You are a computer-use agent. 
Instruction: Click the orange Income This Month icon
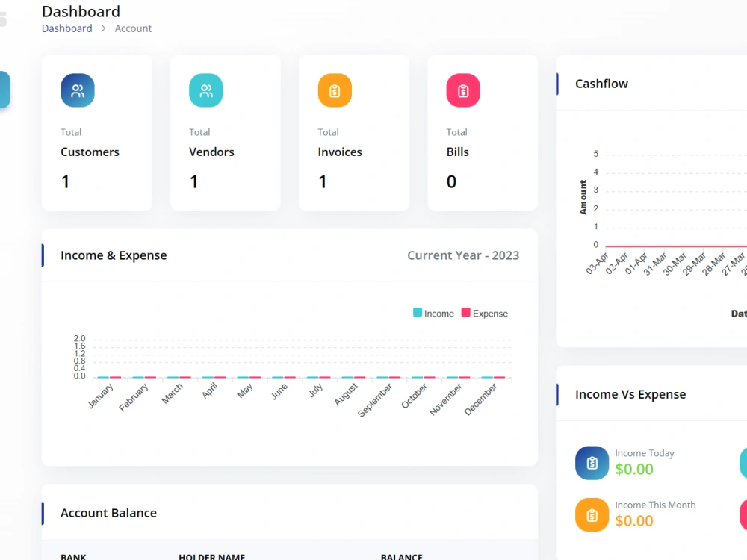[592, 515]
